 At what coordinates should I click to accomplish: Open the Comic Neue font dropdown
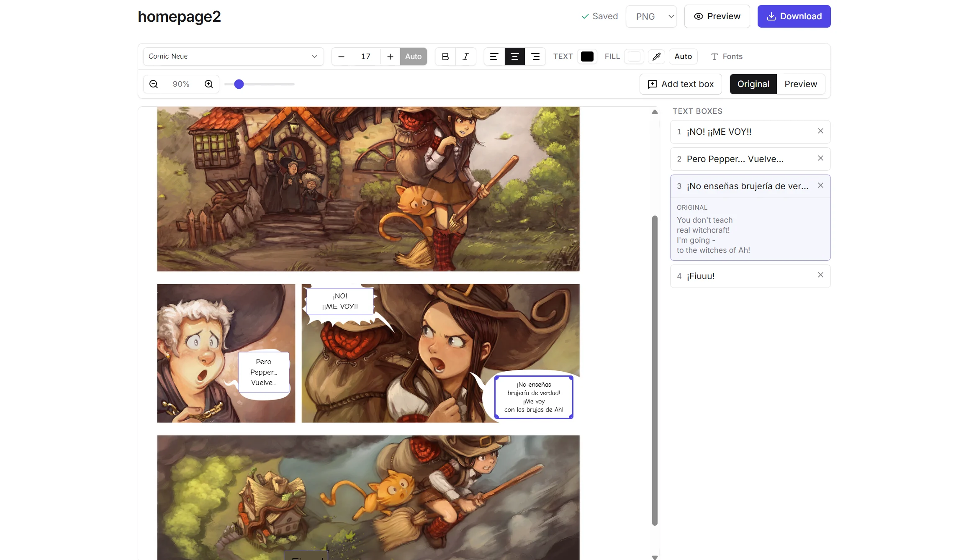coord(233,57)
